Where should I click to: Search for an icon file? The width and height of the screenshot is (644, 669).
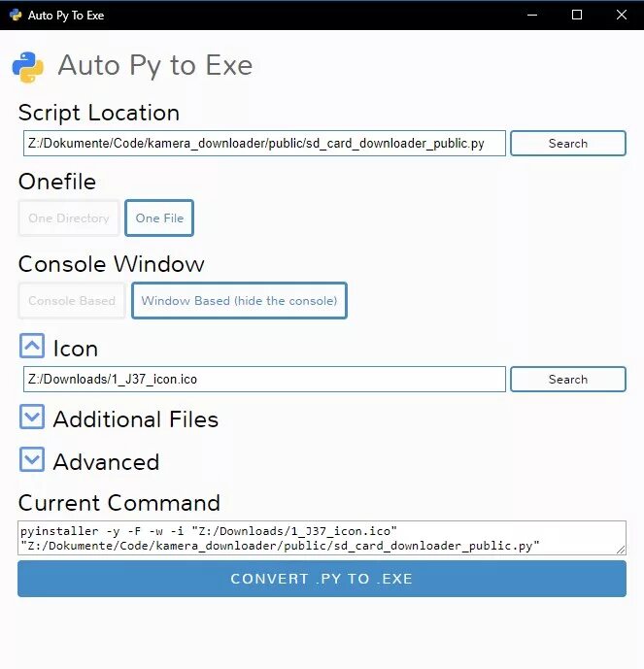(568, 379)
